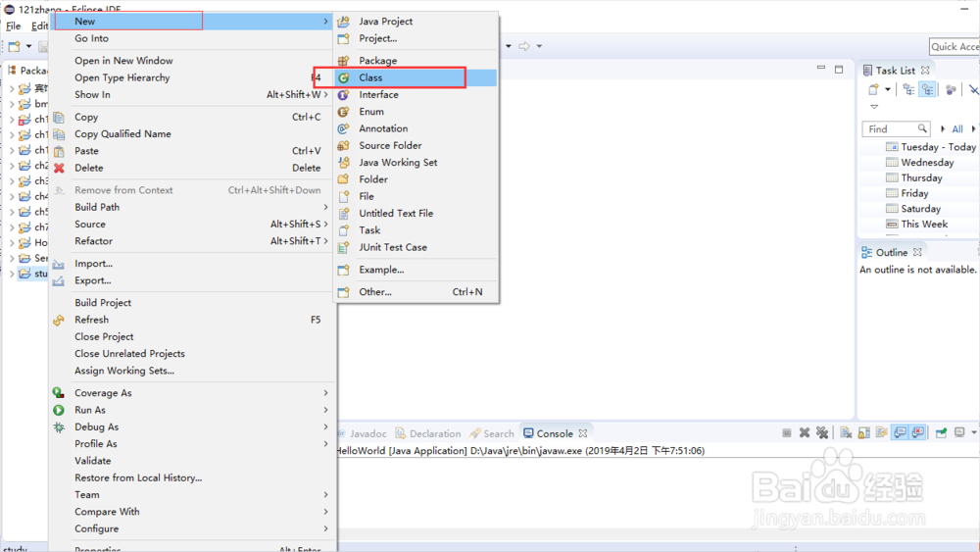Image resolution: width=980 pixels, height=552 pixels.
Task: Click the Annotation icon in the submenu
Action: click(x=343, y=128)
